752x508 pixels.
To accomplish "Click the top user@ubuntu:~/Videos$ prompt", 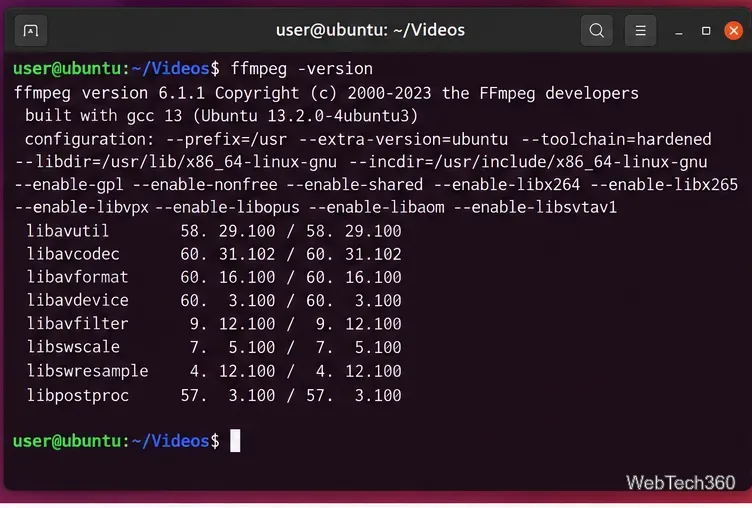I will (116, 69).
